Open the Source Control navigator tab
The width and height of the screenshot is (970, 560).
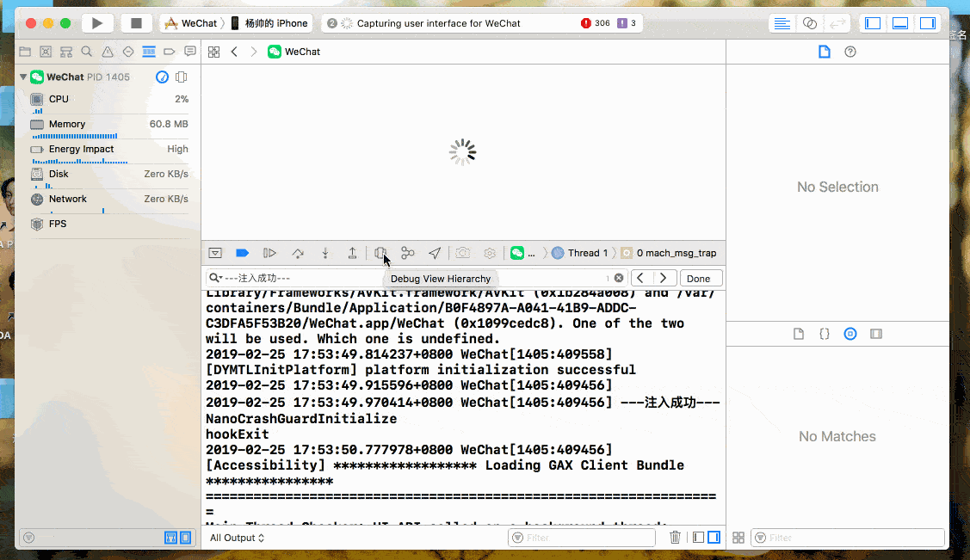point(46,52)
